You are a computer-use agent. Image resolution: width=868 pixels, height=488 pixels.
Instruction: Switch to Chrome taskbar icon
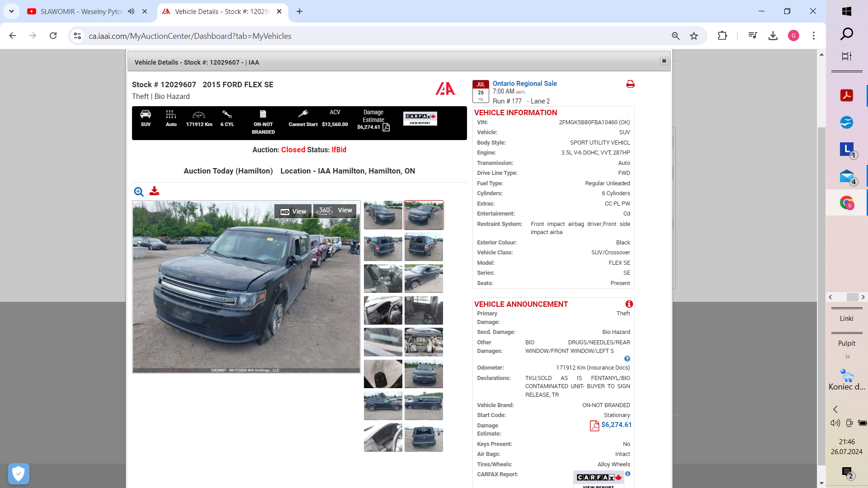[x=847, y=203]
